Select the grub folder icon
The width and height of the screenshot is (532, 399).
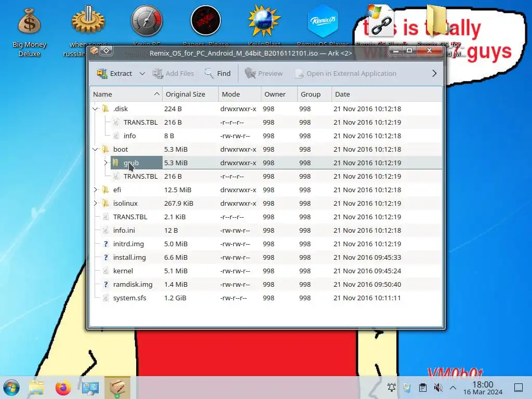(x=116, y=163)
